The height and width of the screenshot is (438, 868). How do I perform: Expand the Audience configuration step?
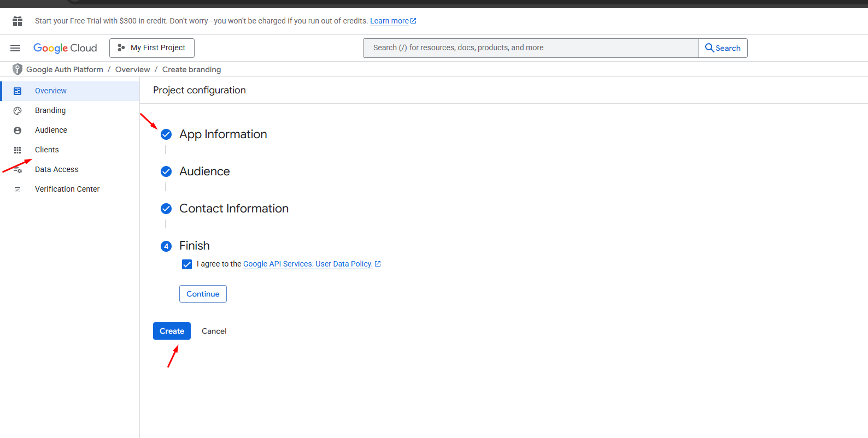[x=204, y=171]
